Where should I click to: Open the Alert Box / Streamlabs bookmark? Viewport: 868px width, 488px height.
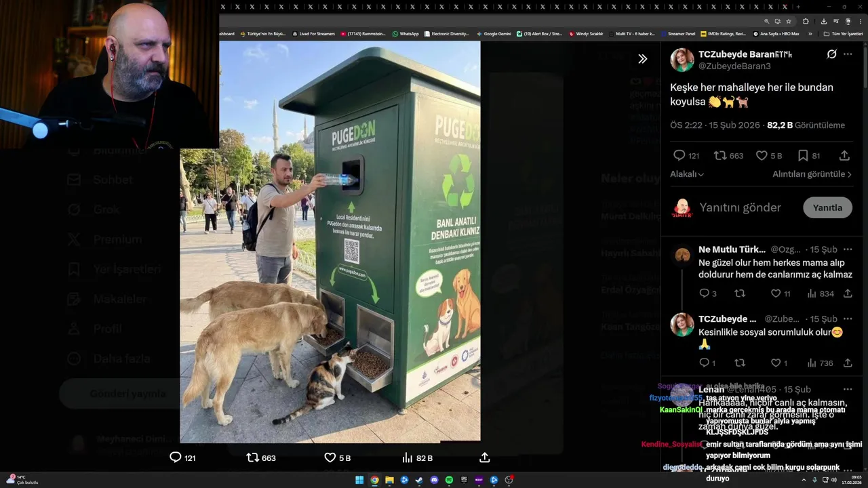click(x=540, y=34)
